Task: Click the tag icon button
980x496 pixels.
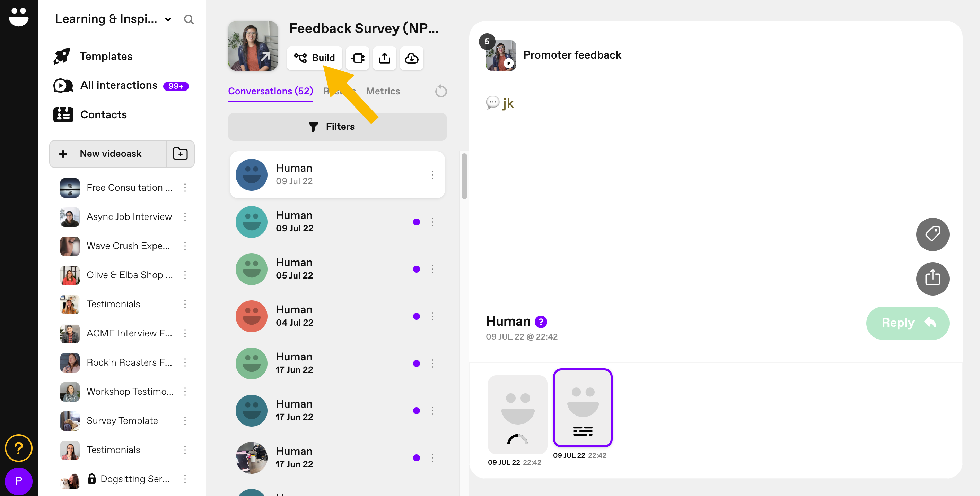Action: point(932,234)
